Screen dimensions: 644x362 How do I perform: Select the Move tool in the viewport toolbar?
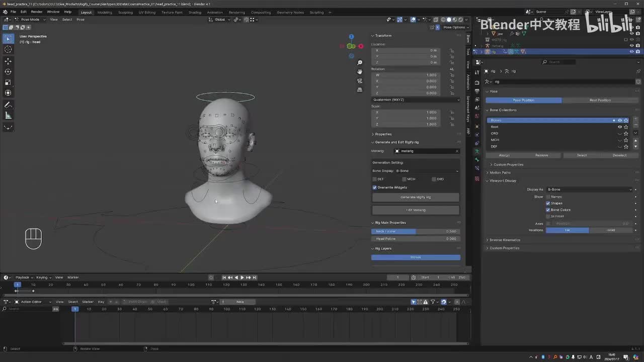click(x=8, y=61)
